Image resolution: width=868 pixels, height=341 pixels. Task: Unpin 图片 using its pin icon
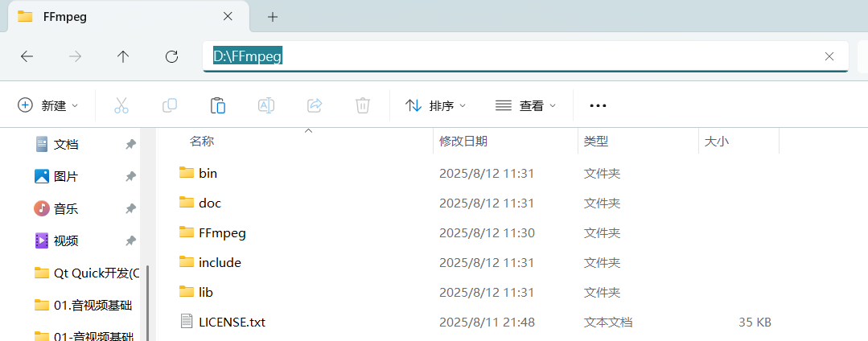click(130, 177)
